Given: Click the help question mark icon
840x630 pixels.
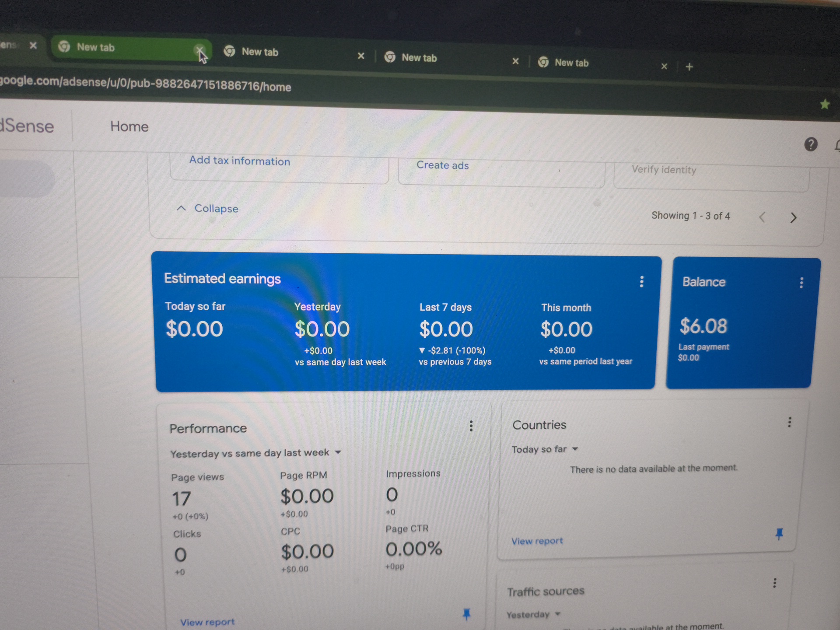Looking at the screenshot, I should [x=811, y=144].
